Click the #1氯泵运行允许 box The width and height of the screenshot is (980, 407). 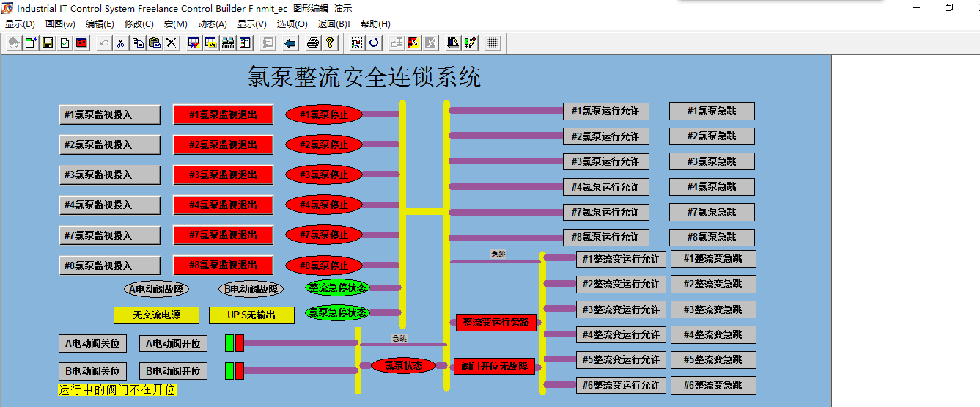[x=605, y=111]
